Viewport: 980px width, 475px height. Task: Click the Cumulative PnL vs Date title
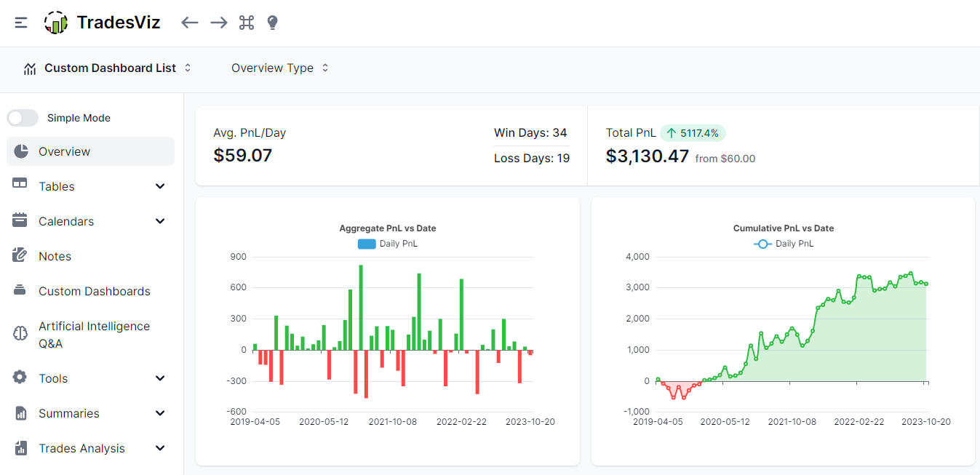[784, 228]
